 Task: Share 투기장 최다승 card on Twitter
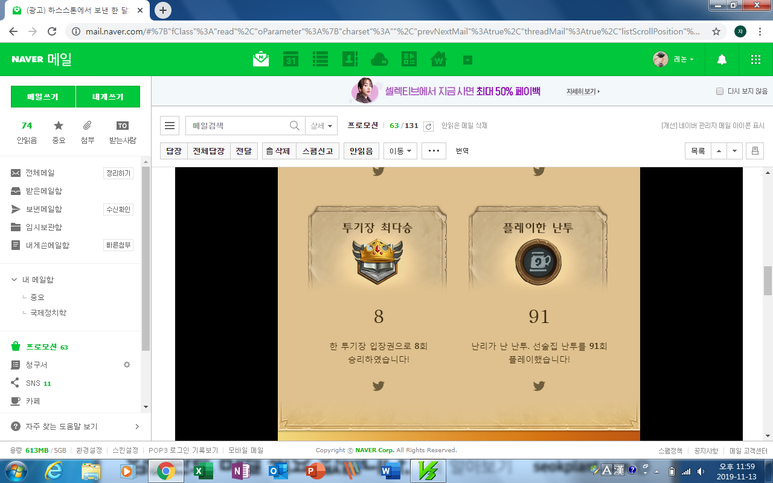tap(378, 385)
